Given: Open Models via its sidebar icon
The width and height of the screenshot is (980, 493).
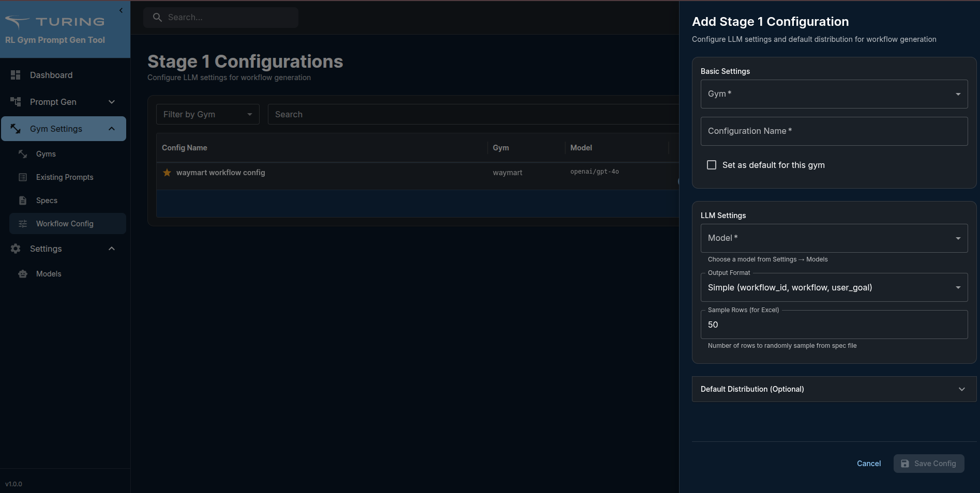Looking at the screenshot, I should pos(22,273).
